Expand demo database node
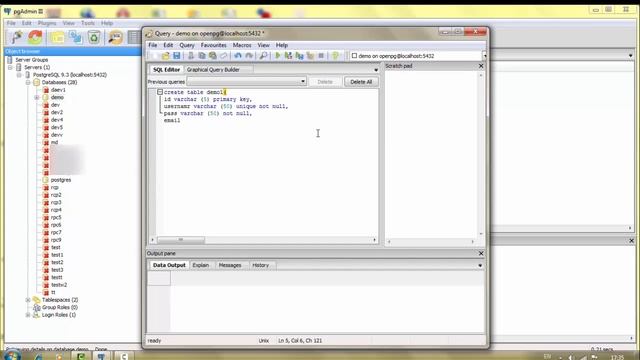 coord(37,98)
